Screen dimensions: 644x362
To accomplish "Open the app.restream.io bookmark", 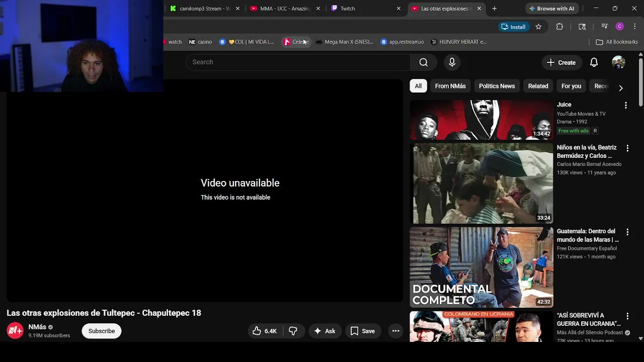I will pyautogui.click(x=402, y=42).
